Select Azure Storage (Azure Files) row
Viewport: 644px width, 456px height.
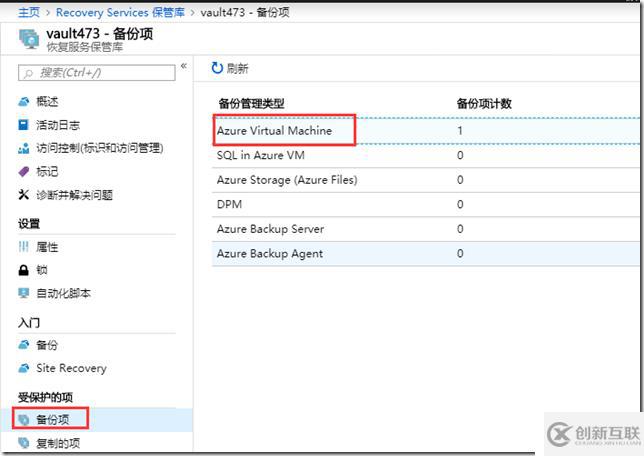tap(426, 180)
